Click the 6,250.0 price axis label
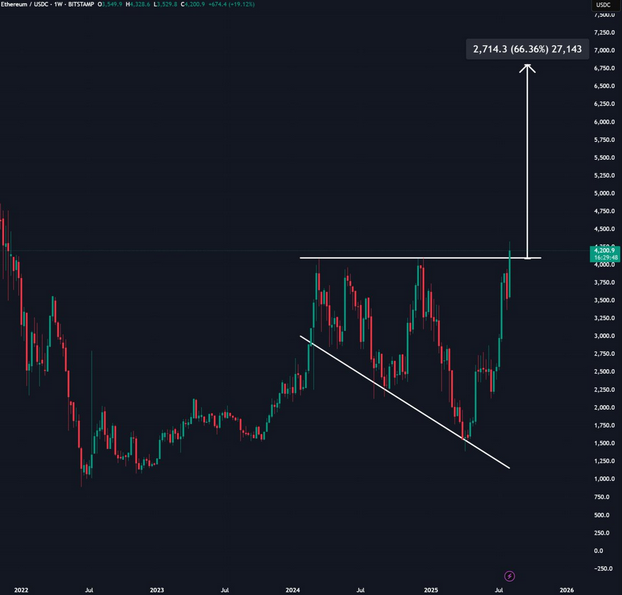The height and width of the screenshot is (595, 622). [x=604, y=104]
